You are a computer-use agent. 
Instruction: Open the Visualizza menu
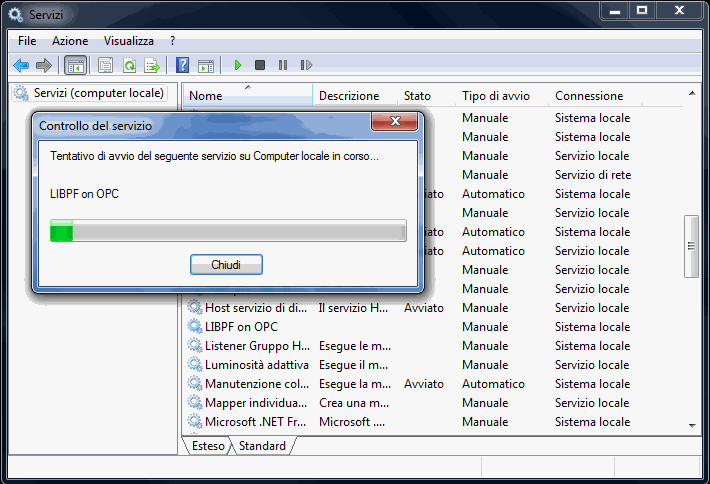click(129, 41)
